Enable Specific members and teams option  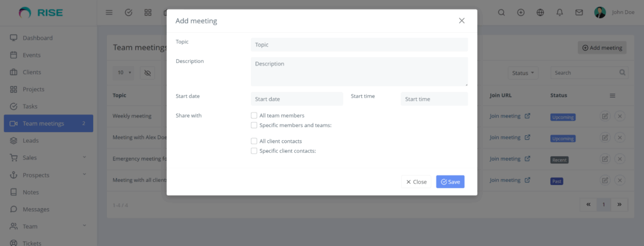254,125
